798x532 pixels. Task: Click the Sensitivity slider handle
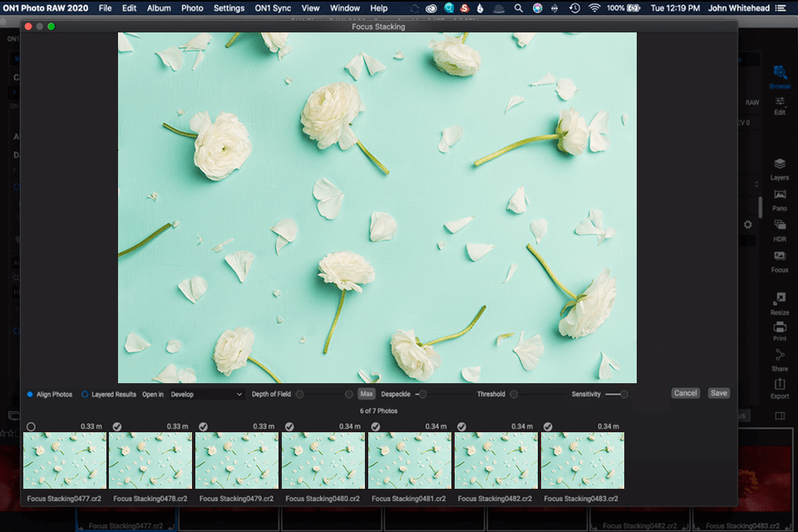point(624,394)
